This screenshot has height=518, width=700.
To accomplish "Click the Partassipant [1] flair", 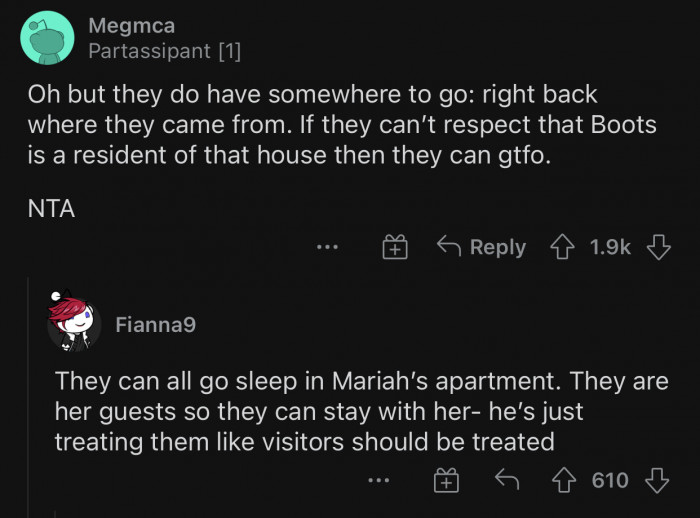I will [x=164, y=50].
